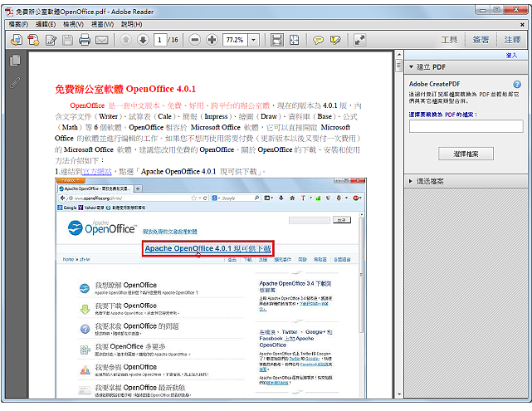Image resolution: width=532 pixels, height=411 pixels.
Task: Maximize the Adobe Reader window
Action: pyautogui.click(x=496, y=10)
